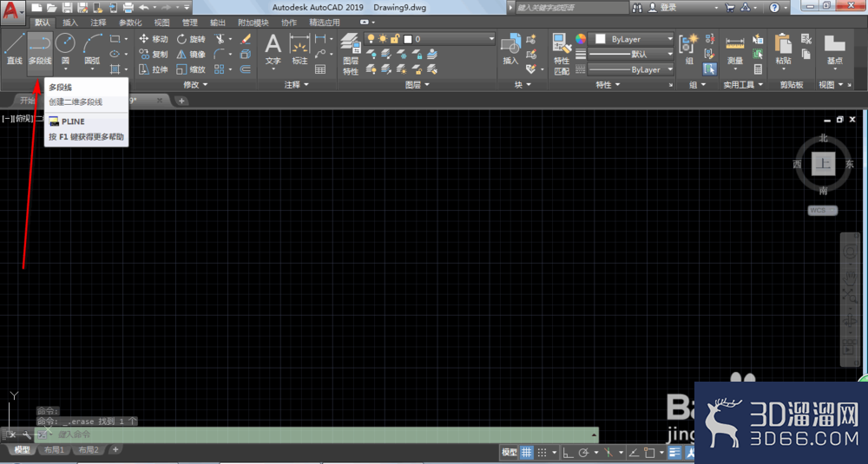Click the plot print icon
The height and width of the screenshot is (464, 868).
click(128, 7)
